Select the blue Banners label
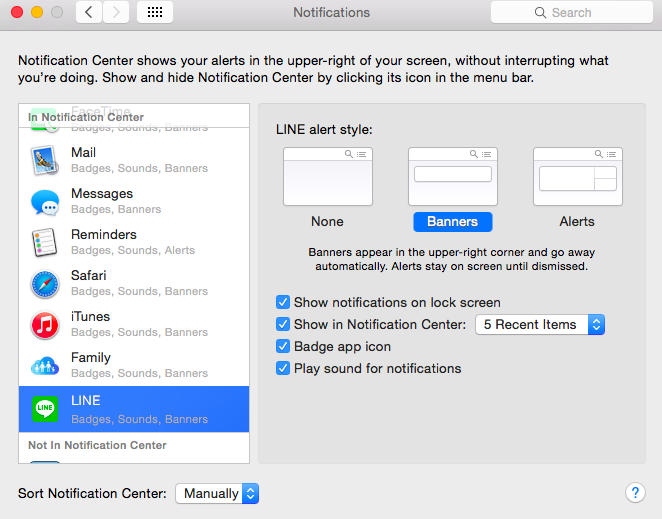This screenshot has height=519, width=662. (453, 222)
